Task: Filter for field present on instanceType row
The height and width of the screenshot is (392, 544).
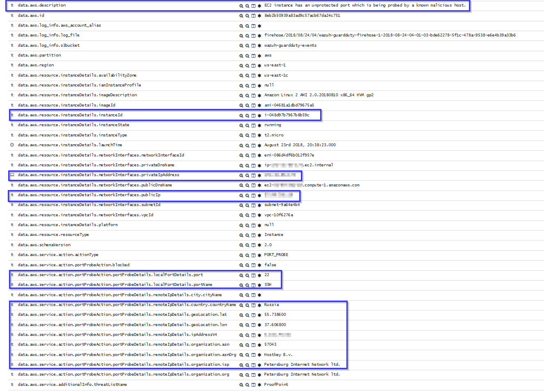Action: (x=259, y=136)
